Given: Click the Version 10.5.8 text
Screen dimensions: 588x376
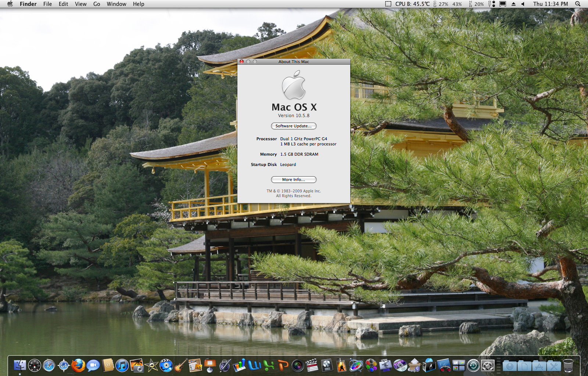Looking at the screenshot, I should (294, 116).
